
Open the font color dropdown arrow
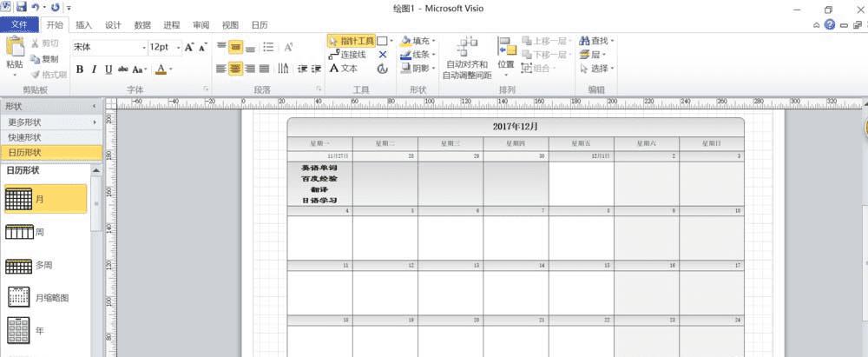[x=171, y=69]
